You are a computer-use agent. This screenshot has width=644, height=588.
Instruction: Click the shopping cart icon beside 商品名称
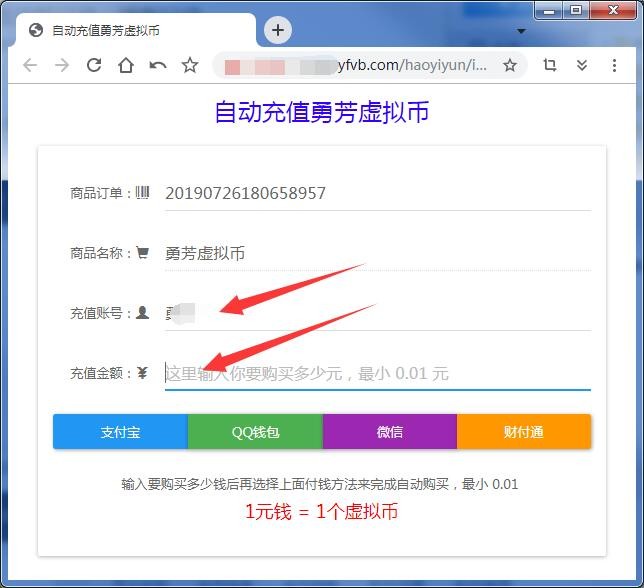143,253
